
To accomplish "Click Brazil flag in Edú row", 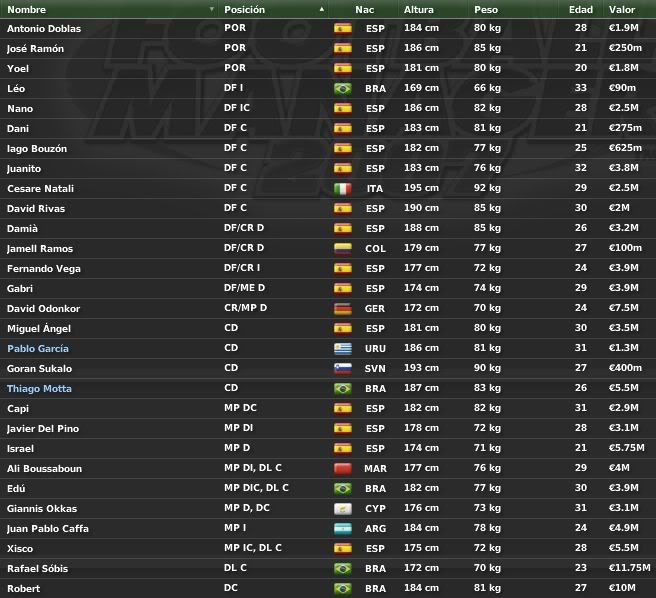I will (x=343, y=488).
